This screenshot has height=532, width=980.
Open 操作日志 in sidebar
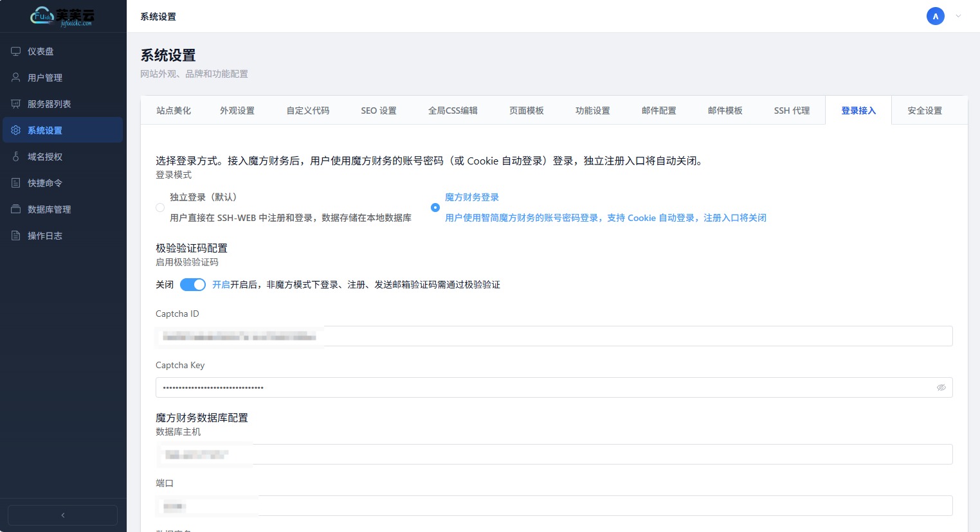(62, 236)
